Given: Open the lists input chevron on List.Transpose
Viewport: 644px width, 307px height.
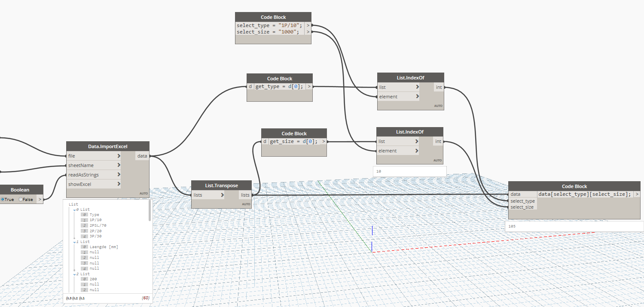Looking at the screenshot, I should tap(222, 195).
